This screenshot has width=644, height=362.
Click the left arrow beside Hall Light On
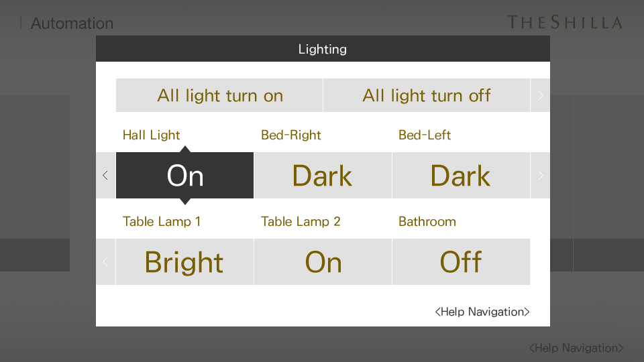105,175
